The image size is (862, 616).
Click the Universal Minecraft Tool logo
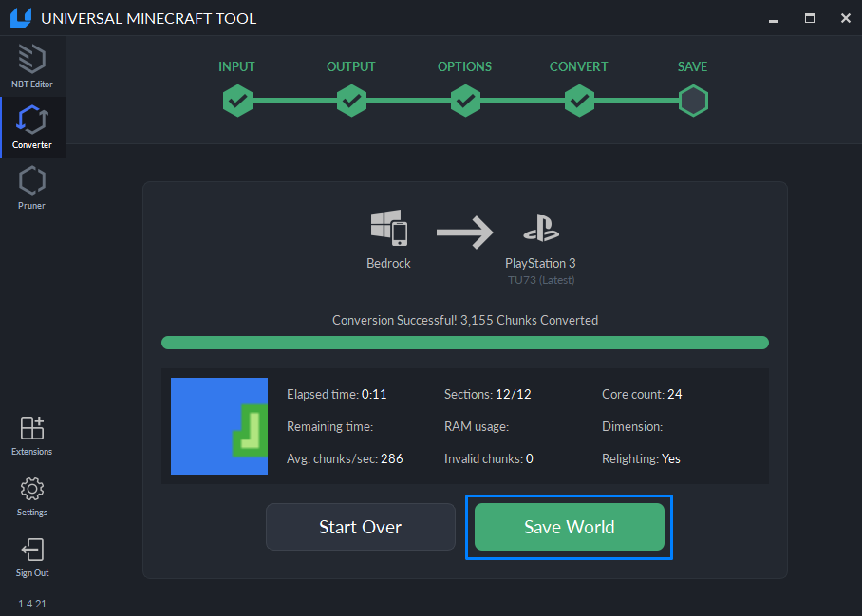pos(21,18)
